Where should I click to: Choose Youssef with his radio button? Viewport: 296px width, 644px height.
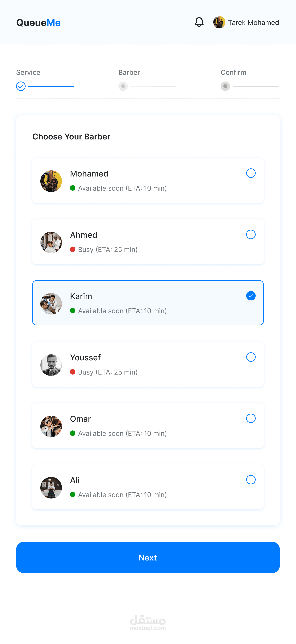[x=251, y=357]
